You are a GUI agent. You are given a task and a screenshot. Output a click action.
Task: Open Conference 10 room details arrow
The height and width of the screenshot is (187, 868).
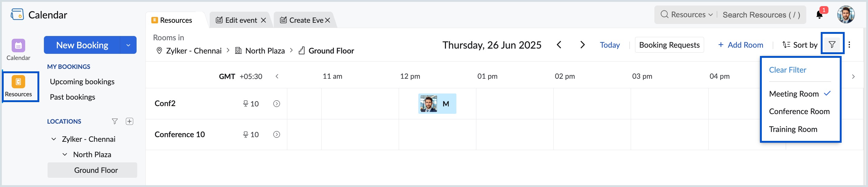pos(276,134)
